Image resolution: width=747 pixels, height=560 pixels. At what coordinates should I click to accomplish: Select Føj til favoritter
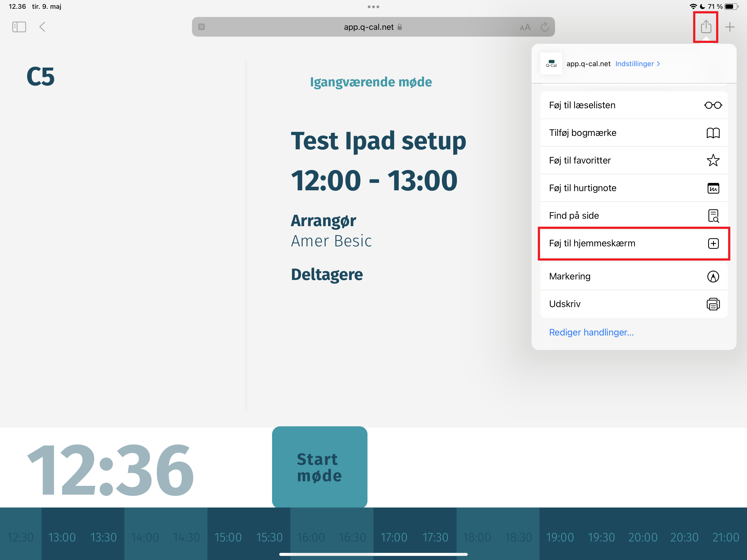tap(634, 161)
